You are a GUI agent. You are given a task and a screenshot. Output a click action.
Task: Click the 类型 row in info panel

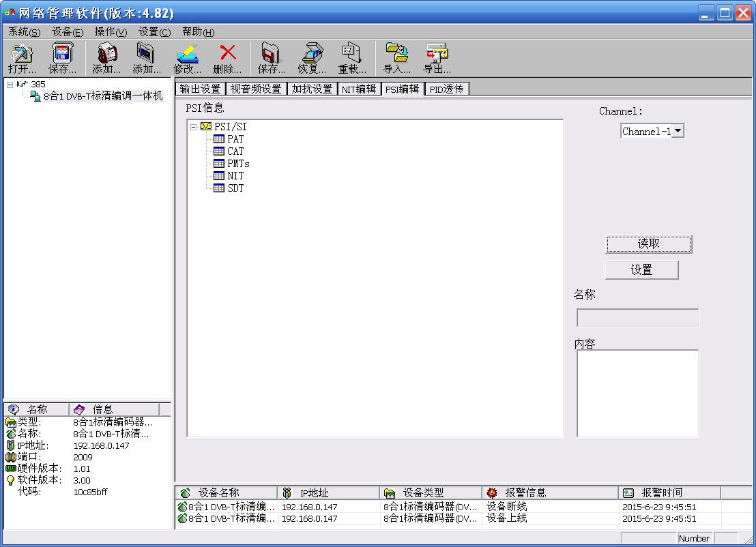pos(87,422)
